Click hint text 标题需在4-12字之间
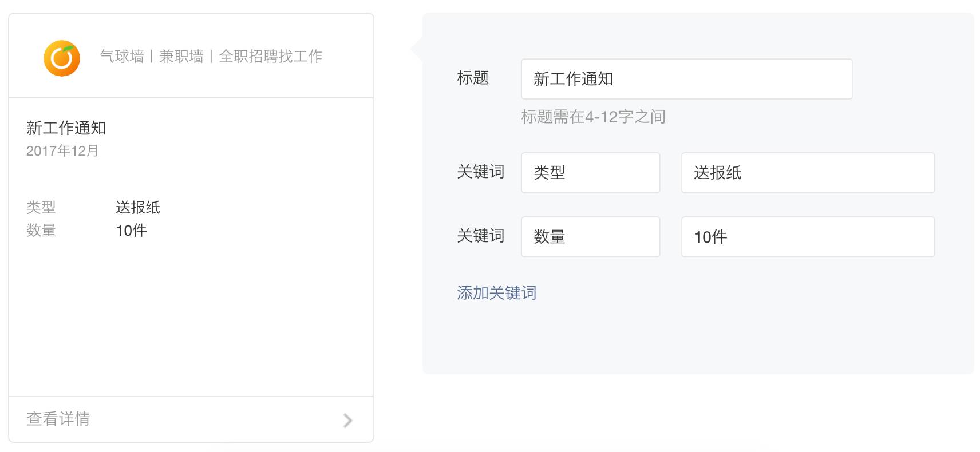Image resolution: width=980 pixels, height=452 pixels. (593, 117)
